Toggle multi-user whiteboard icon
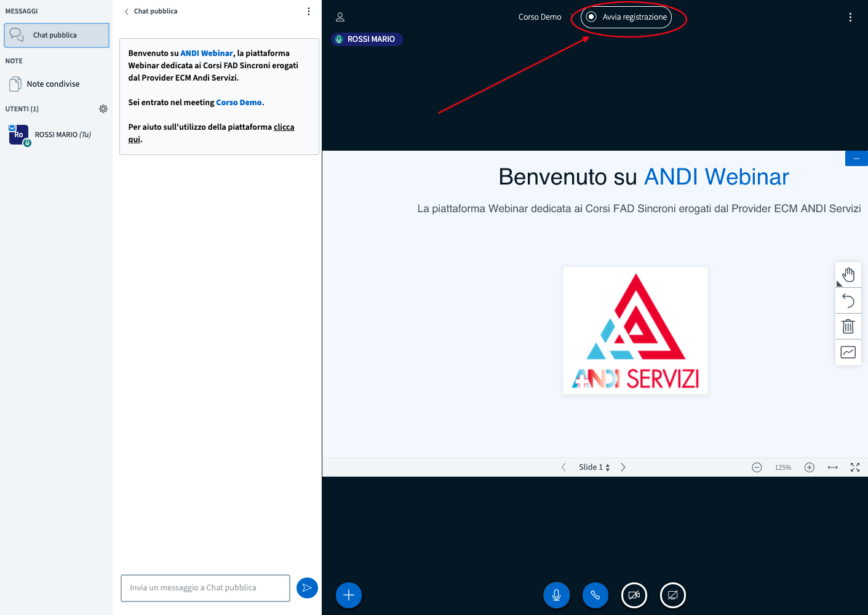This screenshot has width=868, height=615. point(848,352)
